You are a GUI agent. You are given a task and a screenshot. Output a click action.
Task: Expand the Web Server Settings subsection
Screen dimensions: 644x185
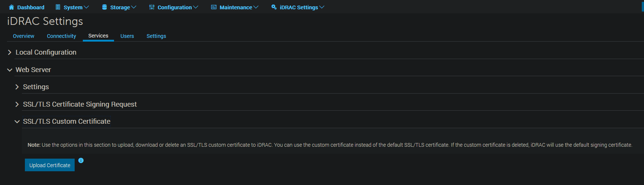pyautogui.click(x=17, y=87)
